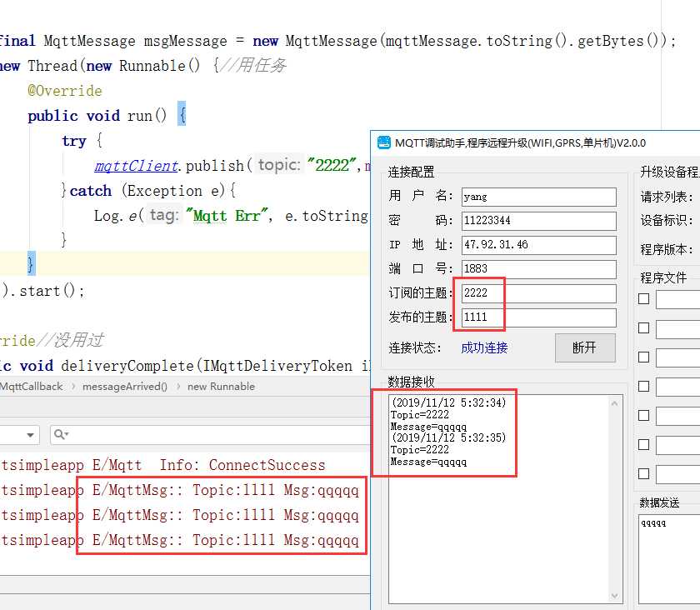The height and width of the screenshot is (610, 700).
Task: Click the received timestamp 5:32:34 line
Action: pos(448,402)
